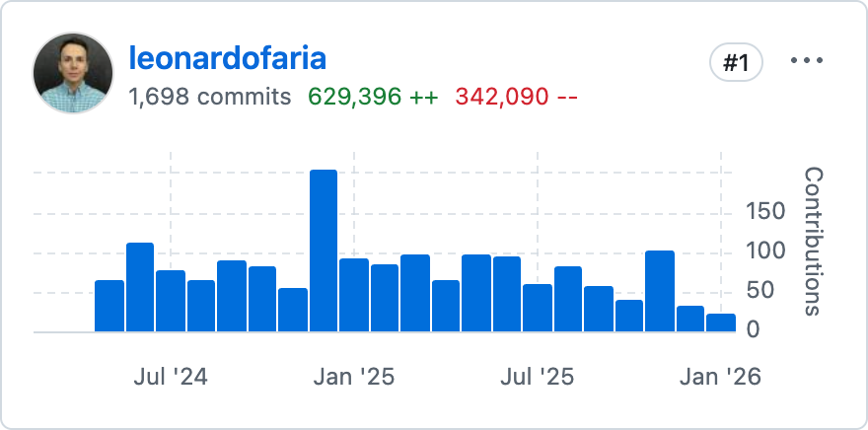
Task: Click the vertical Contributions axis title
Action: coord(813,241)
